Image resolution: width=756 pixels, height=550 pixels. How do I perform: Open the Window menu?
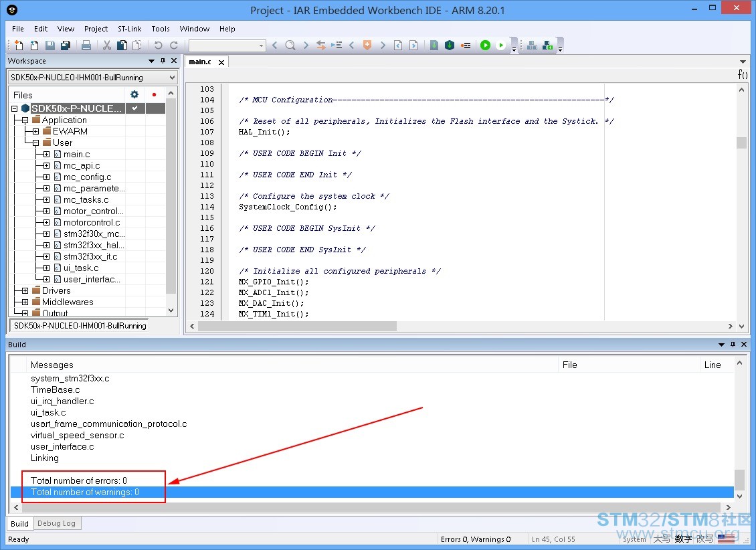pos(194,29)
